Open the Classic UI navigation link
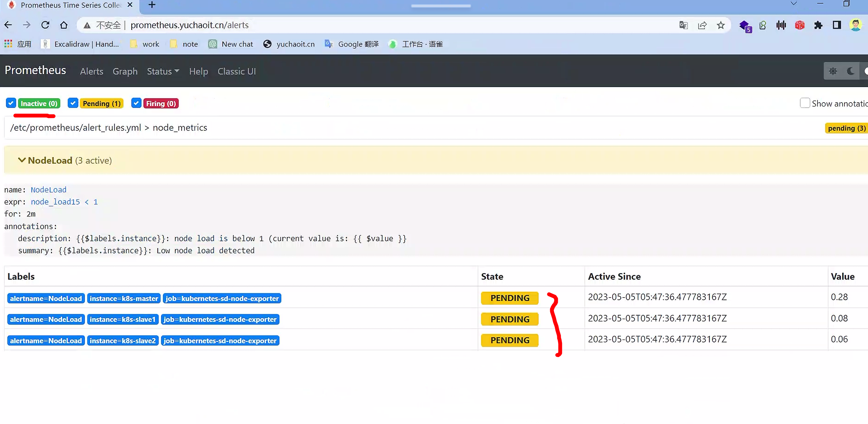The height and width of the screenshot is (424, 868). click(x=236, y=71)
